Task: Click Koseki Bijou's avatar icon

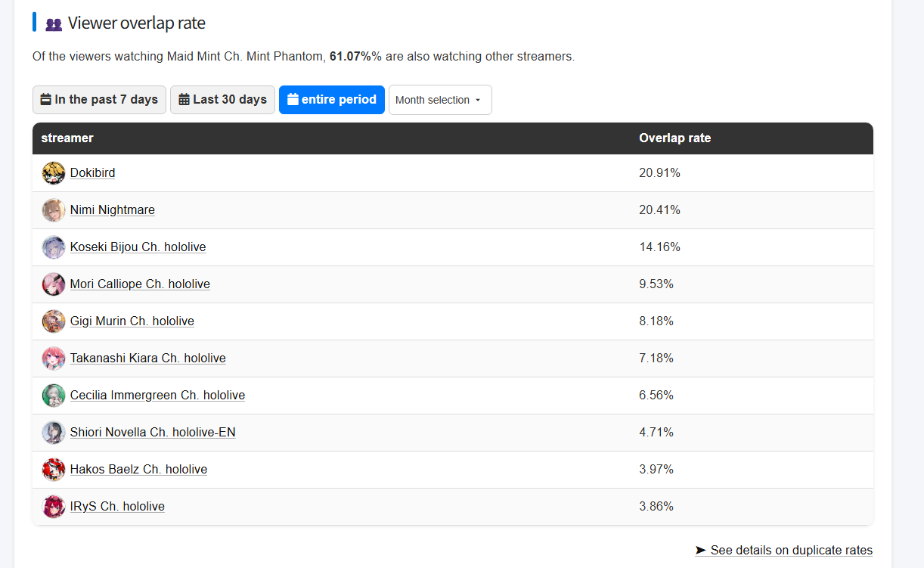Action: (54, 247)
